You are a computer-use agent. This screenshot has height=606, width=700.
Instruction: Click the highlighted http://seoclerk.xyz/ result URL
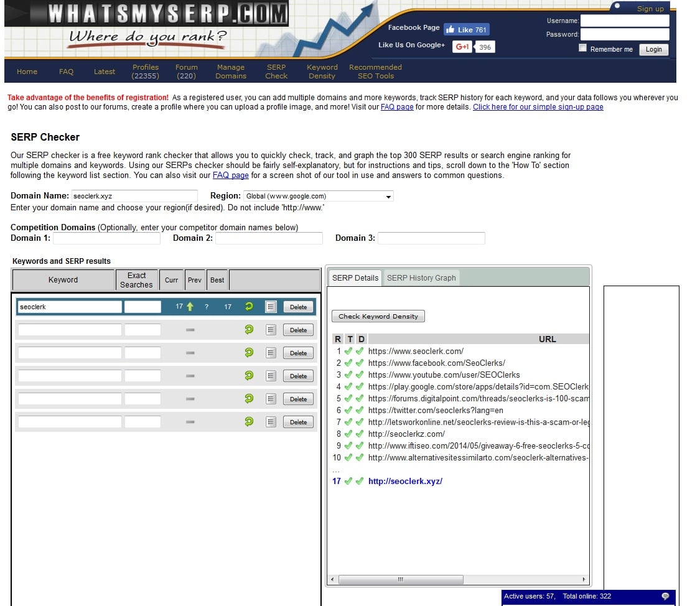[405, 481]
